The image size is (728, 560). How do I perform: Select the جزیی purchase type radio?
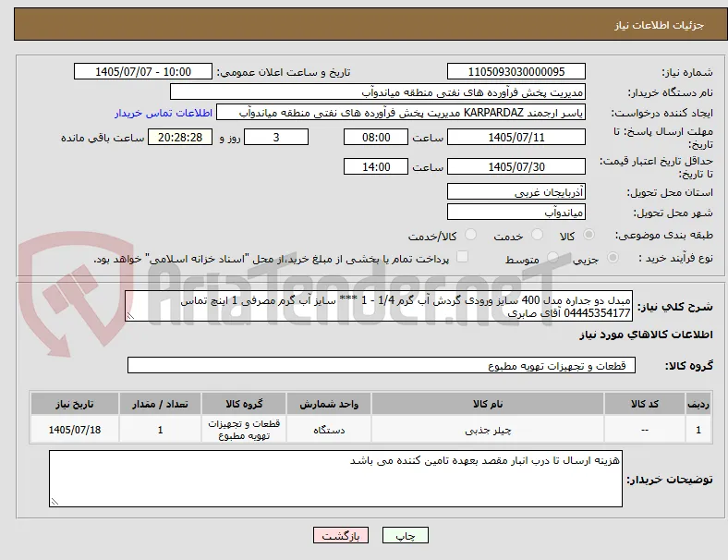click(613, 257)
